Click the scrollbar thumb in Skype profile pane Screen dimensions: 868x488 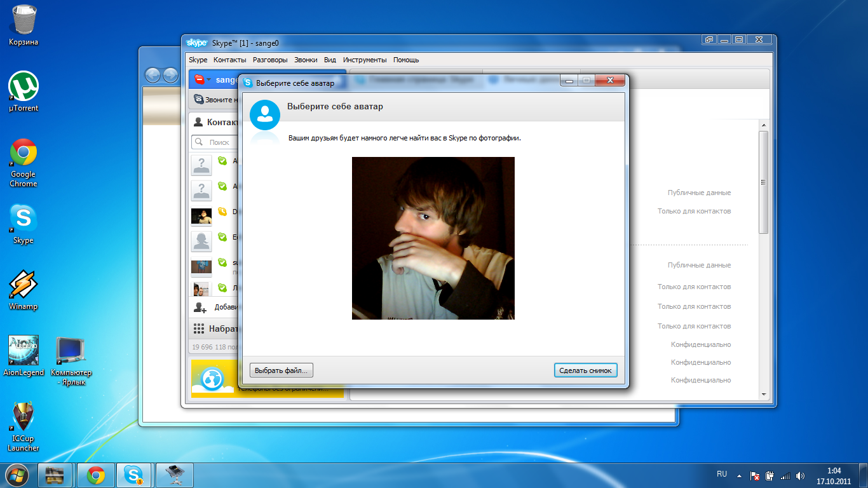coord(764,182)
